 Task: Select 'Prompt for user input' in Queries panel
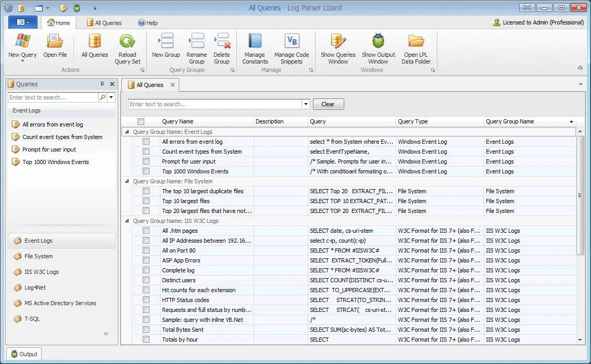49,149
